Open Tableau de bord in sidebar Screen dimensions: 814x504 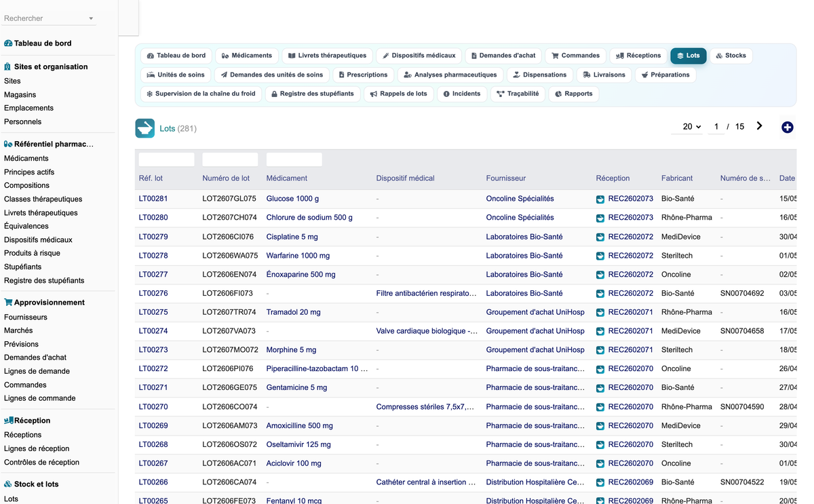point(42,43)
